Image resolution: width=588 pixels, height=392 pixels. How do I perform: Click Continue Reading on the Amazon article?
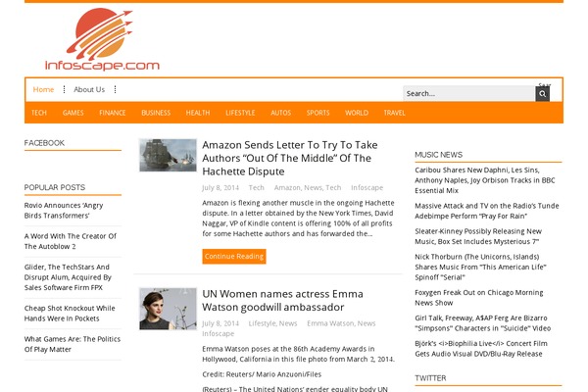coord(234,257)
